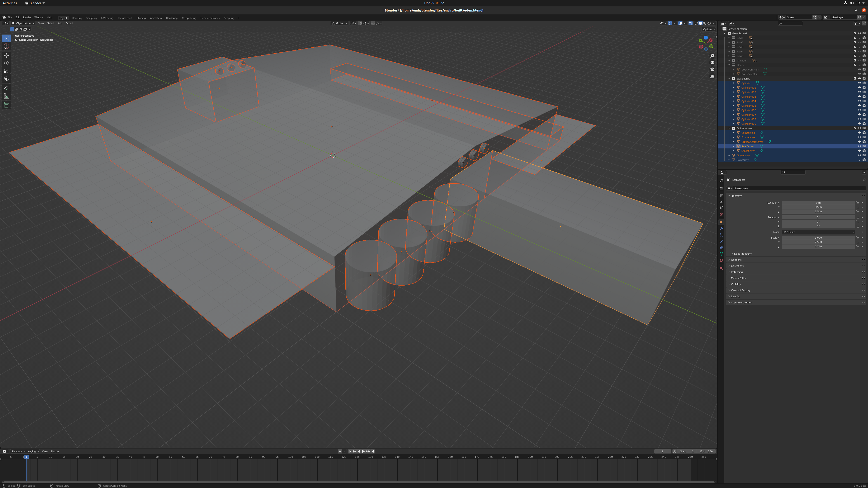
Task: Activate the Transform tool
Action: (6, 79)
